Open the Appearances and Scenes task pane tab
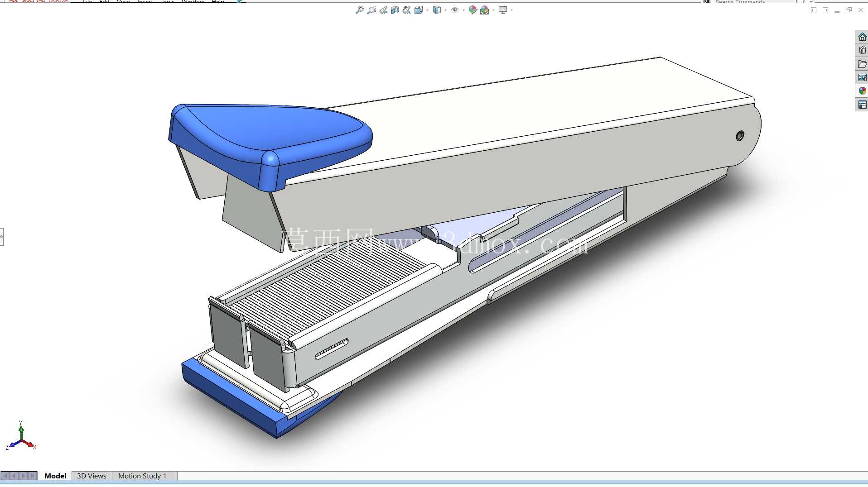Viewport: 868px width, 487px height. click(862, 91)
